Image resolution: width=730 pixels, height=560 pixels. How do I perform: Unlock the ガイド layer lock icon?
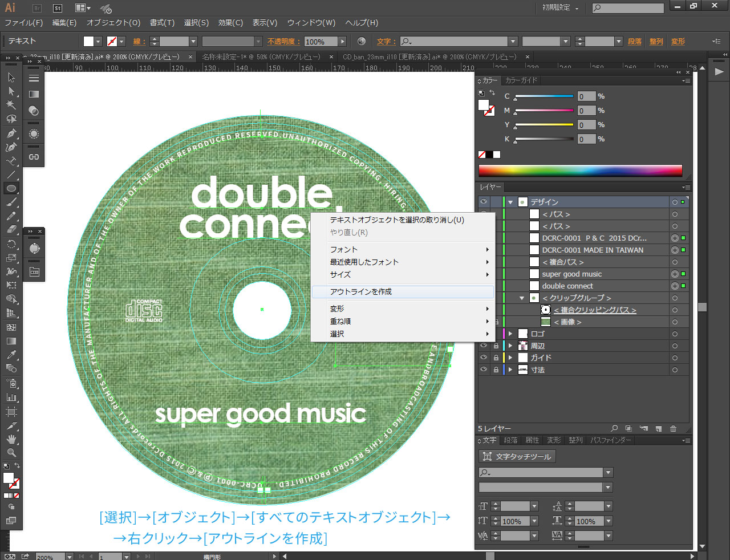(496, 358)
